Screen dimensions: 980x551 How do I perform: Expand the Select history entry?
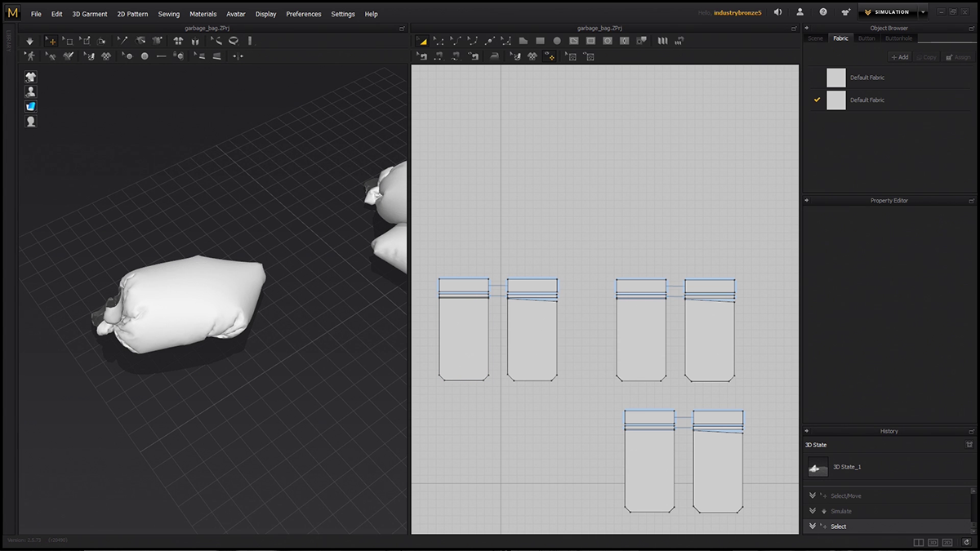pos(813,527)
